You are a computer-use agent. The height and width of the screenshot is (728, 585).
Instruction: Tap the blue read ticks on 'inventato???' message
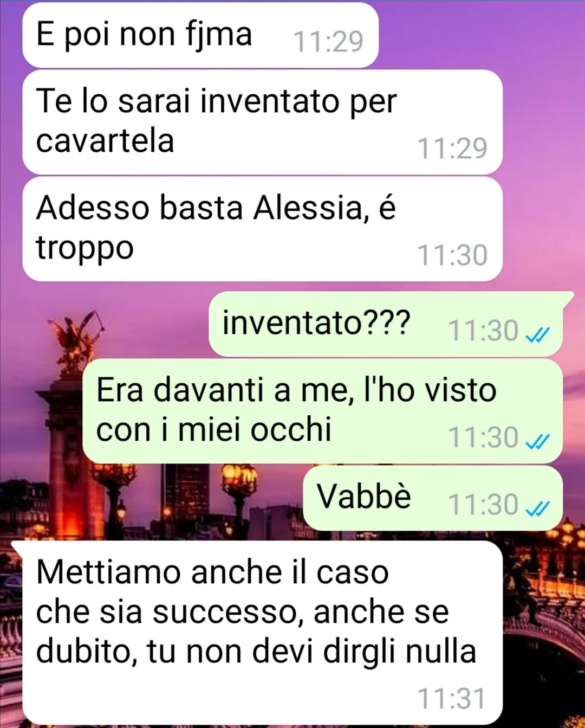click(538, 335)
